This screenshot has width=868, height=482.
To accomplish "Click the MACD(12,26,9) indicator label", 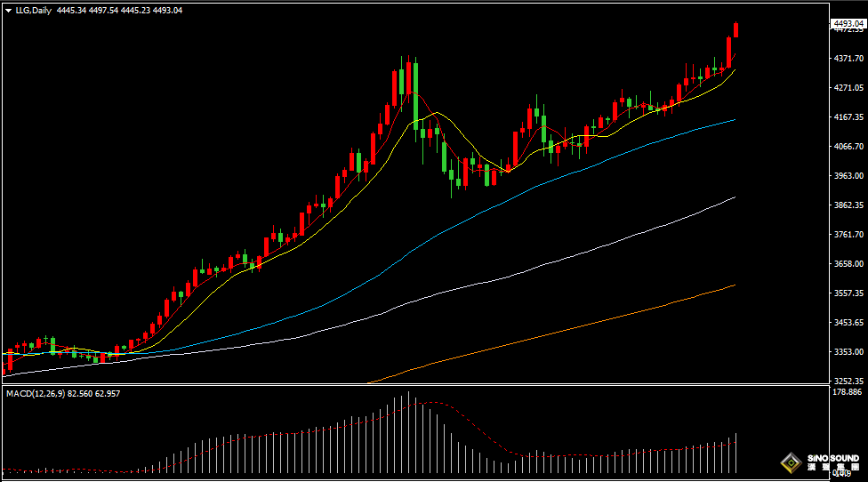I will [x=39, y=393].
